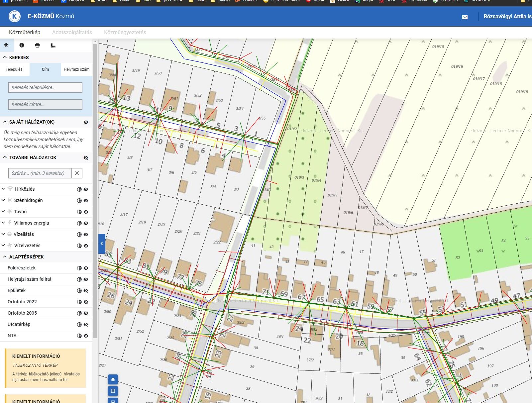Open Rózsavölgyi Attila user account
The image size is (532, 403).
coord(507,16)
